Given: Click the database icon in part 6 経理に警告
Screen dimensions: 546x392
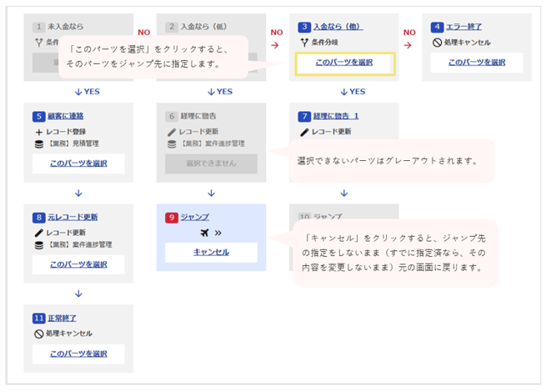Looking at the screenshot, I should tap(172, 144).
